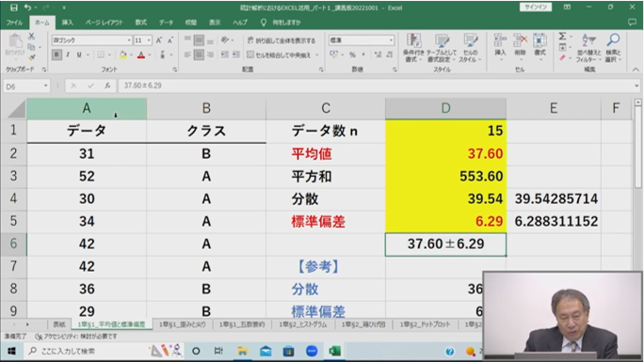Copy the selected cell
Screen dimensions: 644x362
(31, 47)
